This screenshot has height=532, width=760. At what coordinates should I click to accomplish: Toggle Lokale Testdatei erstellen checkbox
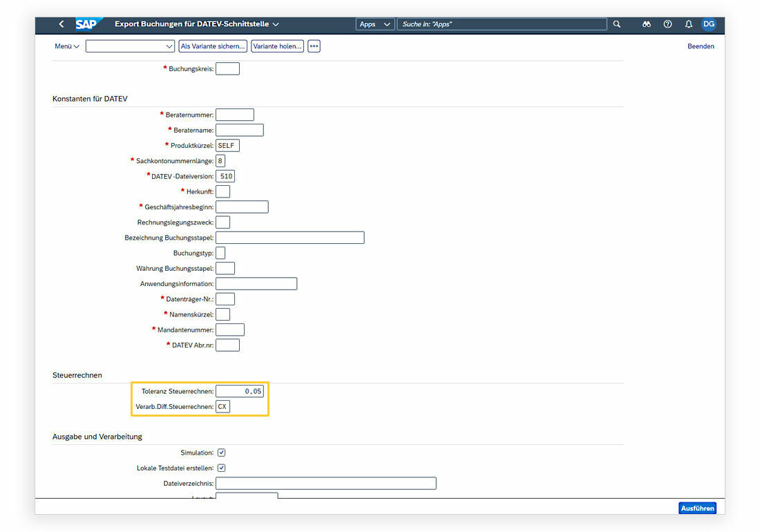coord(222,468)
